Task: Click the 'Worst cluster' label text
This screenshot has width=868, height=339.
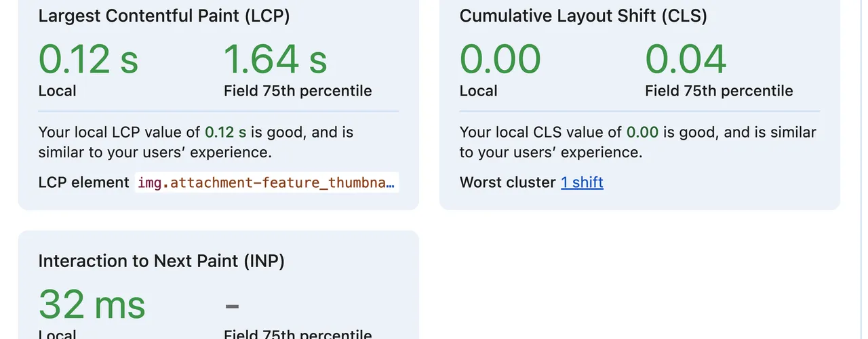Action: point(507,182)
